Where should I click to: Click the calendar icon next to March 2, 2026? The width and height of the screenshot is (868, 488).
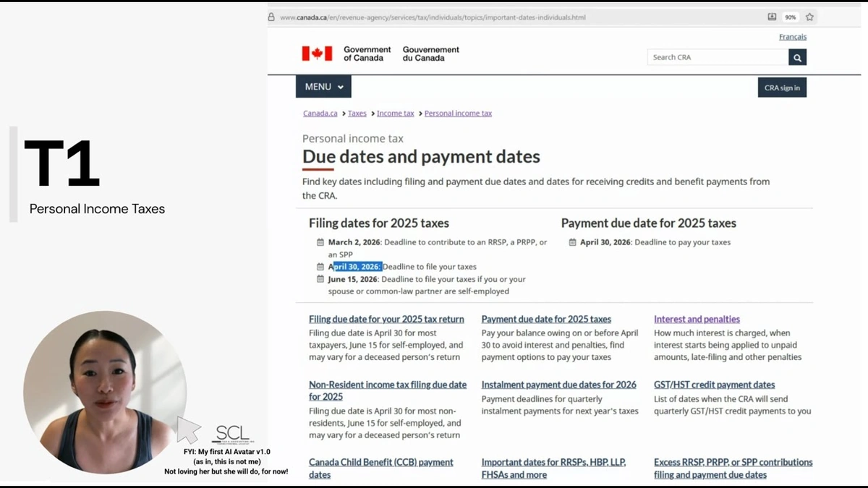click(320, 242)
